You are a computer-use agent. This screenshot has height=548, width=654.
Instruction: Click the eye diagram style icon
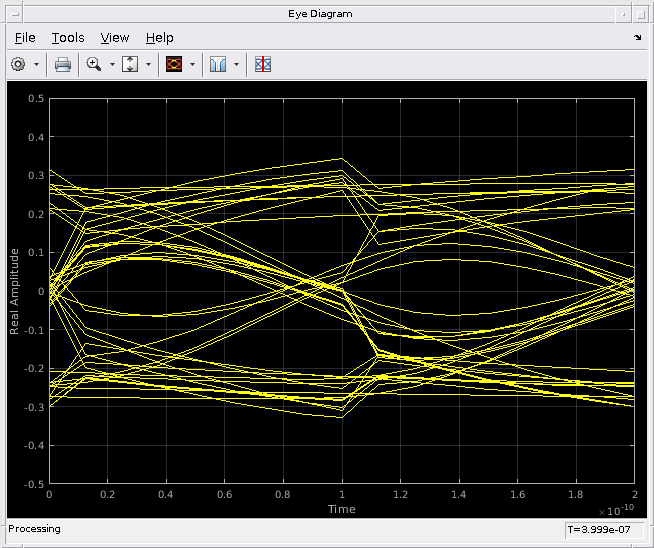click(x=174, y=64)
